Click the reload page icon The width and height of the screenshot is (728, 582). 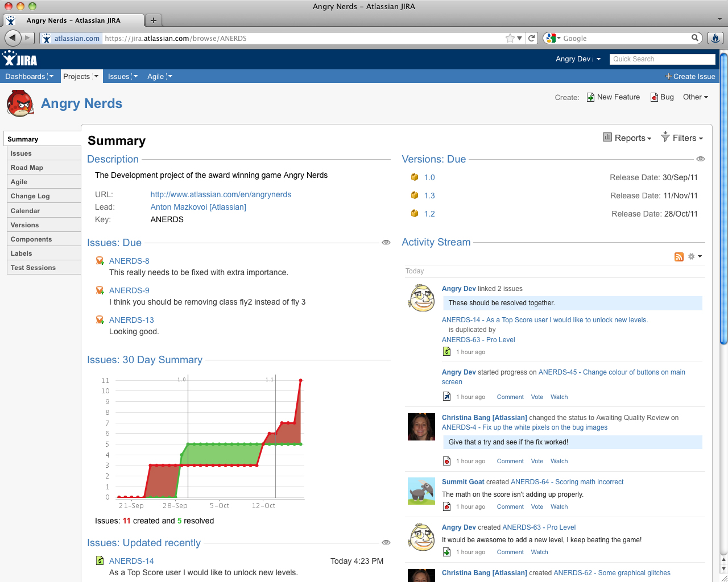(x=532, y=38)
